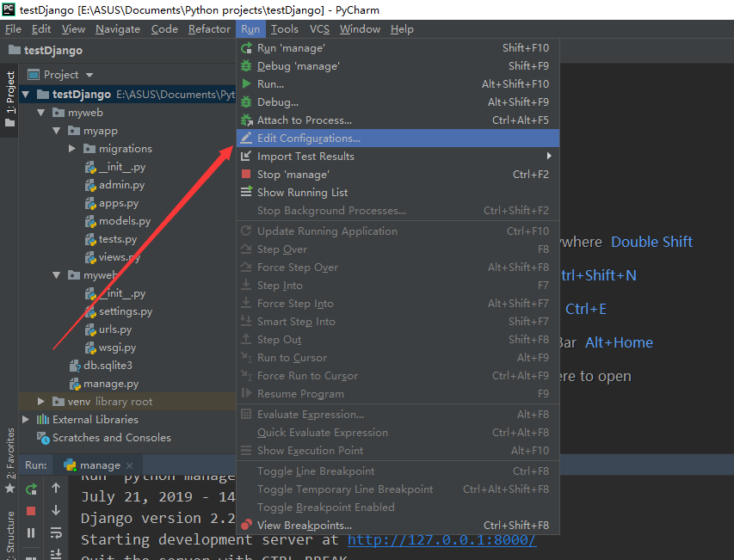Open the Refactor menu
The width and height of the screenshot is (734, 560).
click(x=209, y=29)
